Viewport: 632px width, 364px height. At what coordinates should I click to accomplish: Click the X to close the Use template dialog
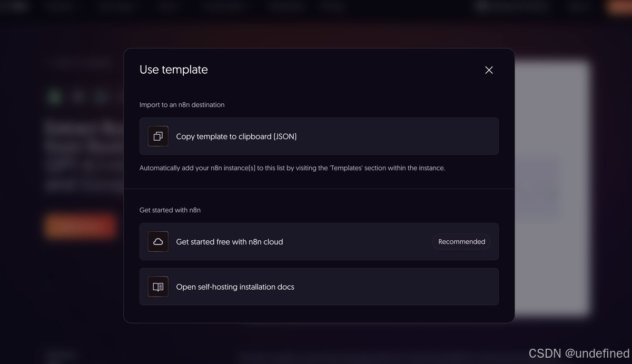click(x=488, y=70)
